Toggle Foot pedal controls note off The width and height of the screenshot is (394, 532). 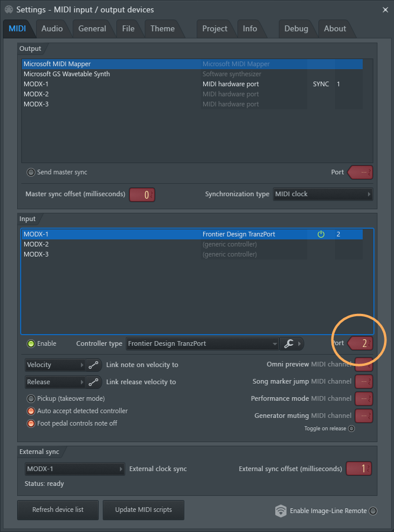pos(31,423)
